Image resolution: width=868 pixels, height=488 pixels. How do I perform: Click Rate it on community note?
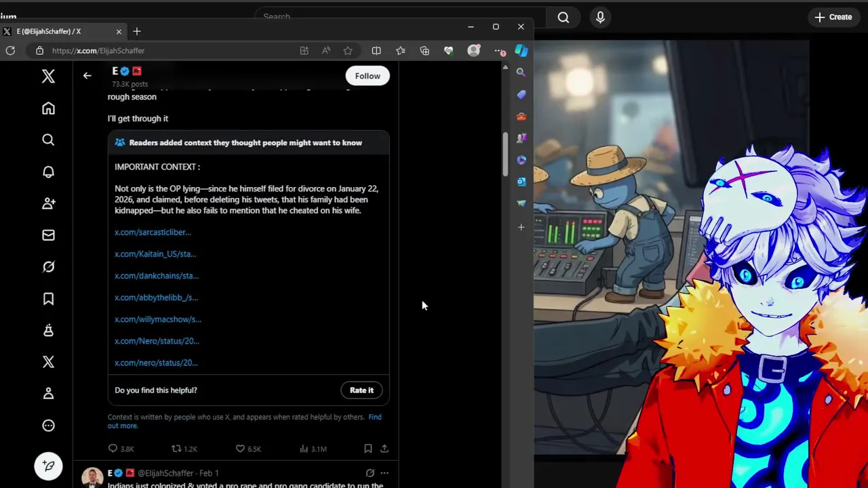[361, 390]
